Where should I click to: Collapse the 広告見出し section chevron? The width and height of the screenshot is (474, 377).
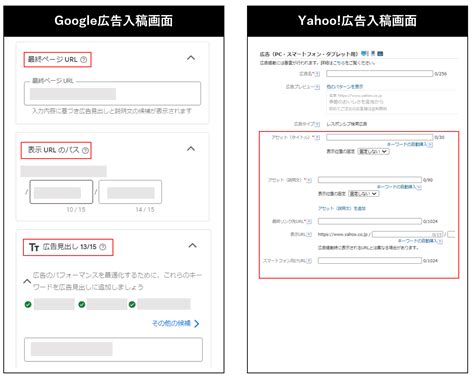(192, 246)
